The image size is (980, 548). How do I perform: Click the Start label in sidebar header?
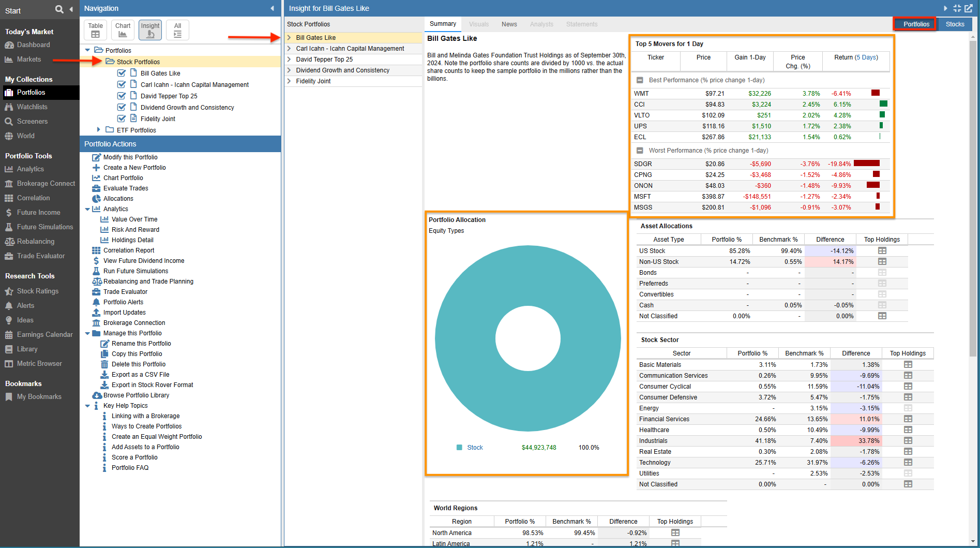[13, 10]
